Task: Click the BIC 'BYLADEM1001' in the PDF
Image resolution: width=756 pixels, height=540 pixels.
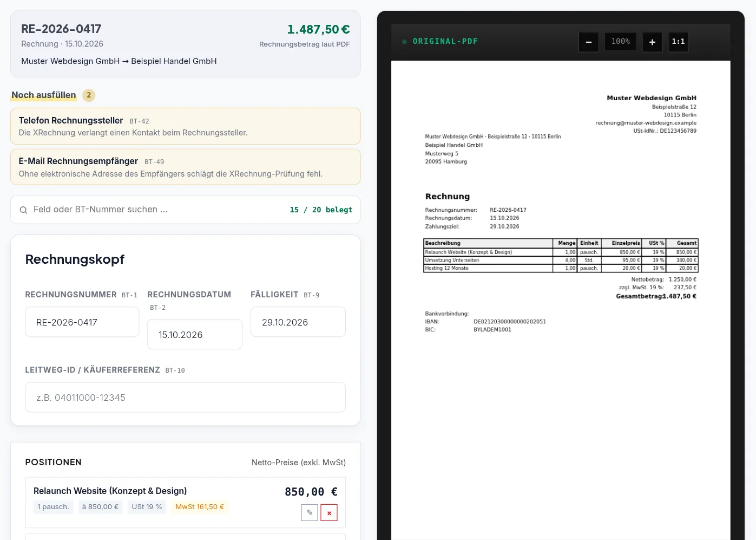Action: coord(492,330)
